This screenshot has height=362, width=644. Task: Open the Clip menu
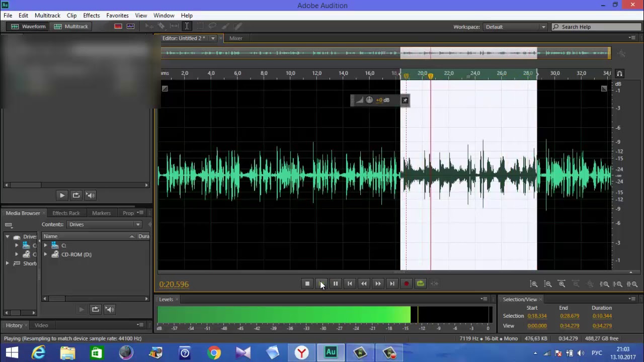tap(71, 16)
